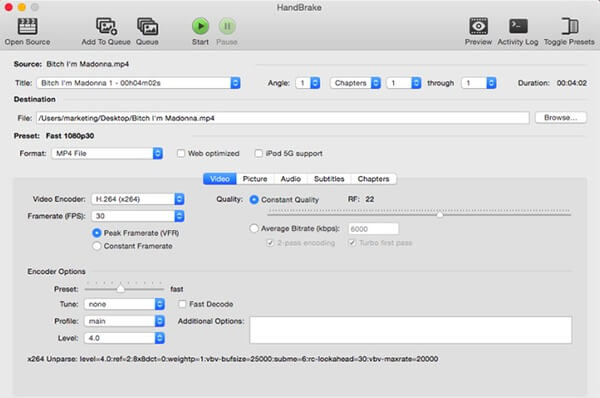Open the Format MP4 File dropdown
This screenshot has width=600, height=398.
107,153
